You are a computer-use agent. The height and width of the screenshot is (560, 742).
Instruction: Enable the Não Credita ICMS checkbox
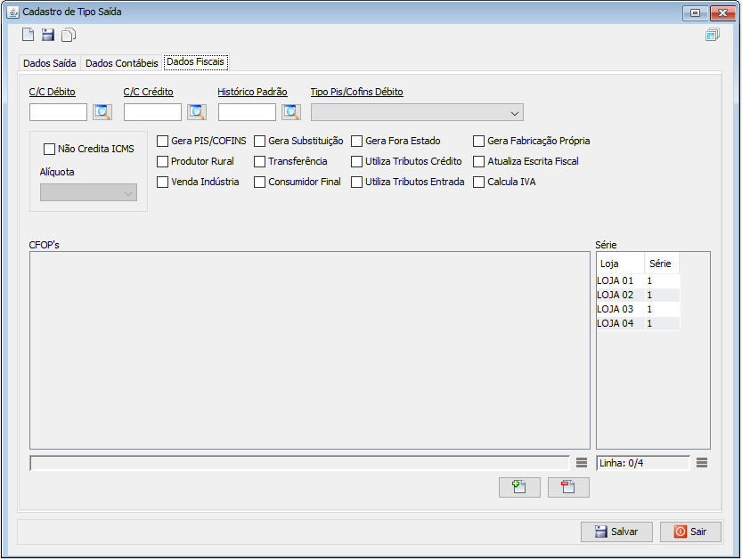coord(50,149)
